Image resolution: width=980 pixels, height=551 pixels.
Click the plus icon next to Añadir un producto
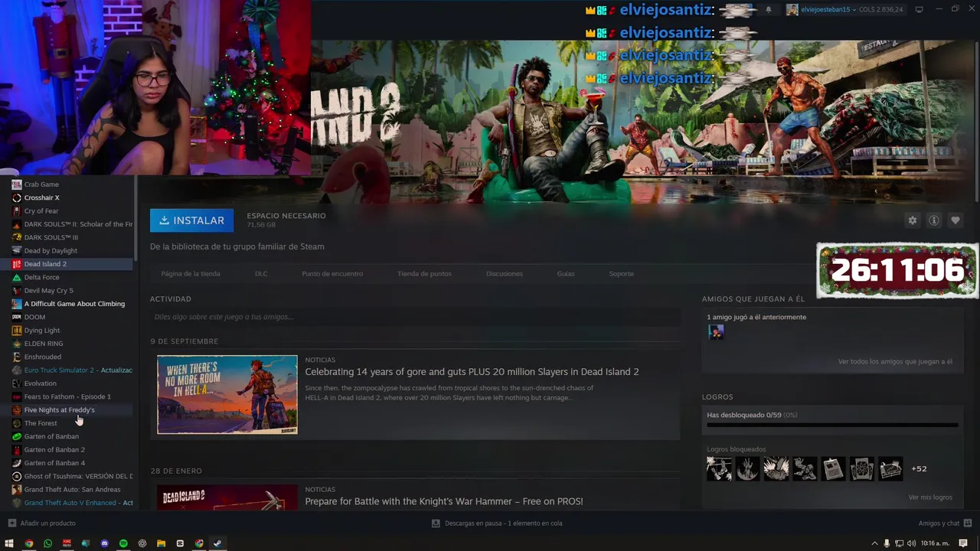(x=11, y=523)
